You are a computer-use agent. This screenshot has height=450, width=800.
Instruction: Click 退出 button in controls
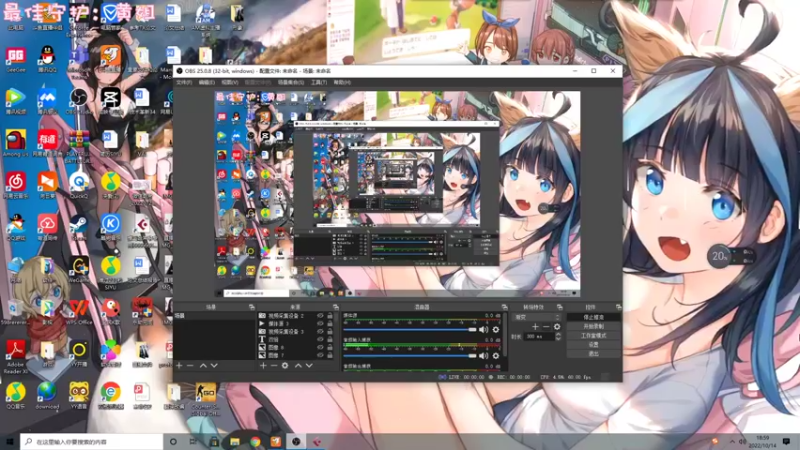click(x=593, y=354)
